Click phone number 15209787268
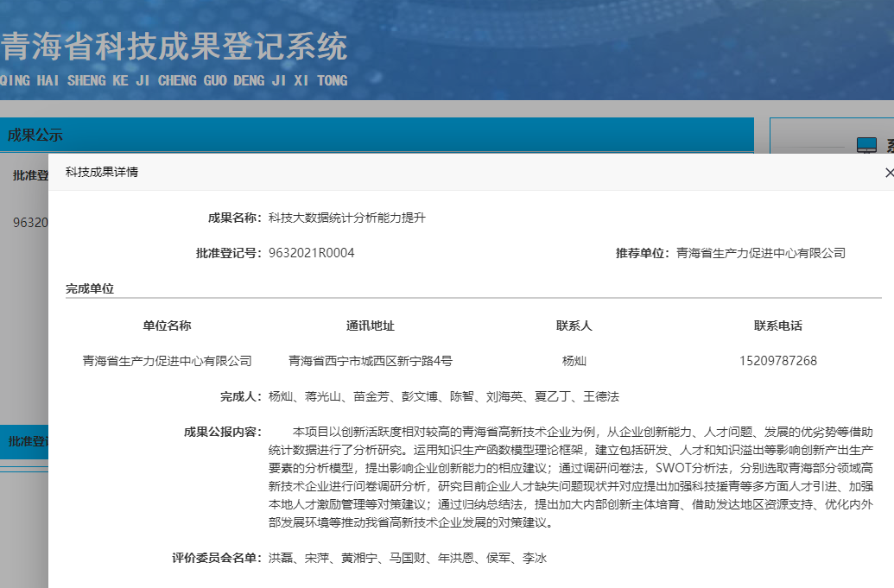 (777, 361)
